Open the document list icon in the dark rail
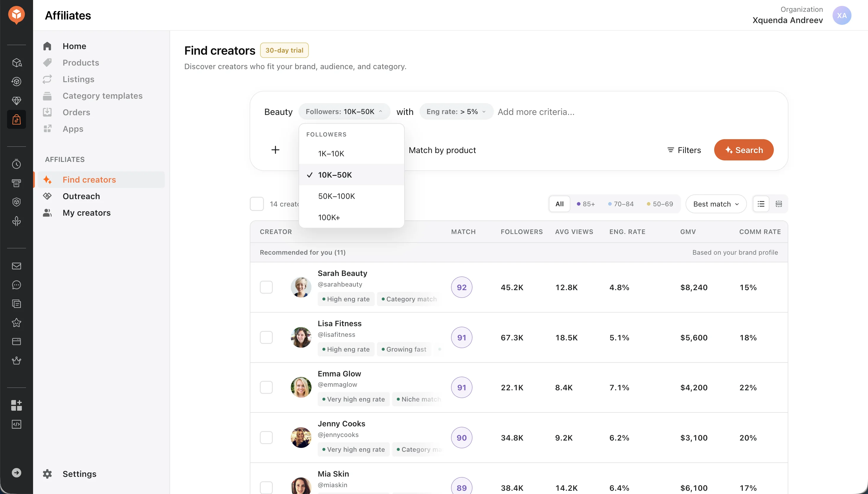The image size is (868, 494). 16,304
